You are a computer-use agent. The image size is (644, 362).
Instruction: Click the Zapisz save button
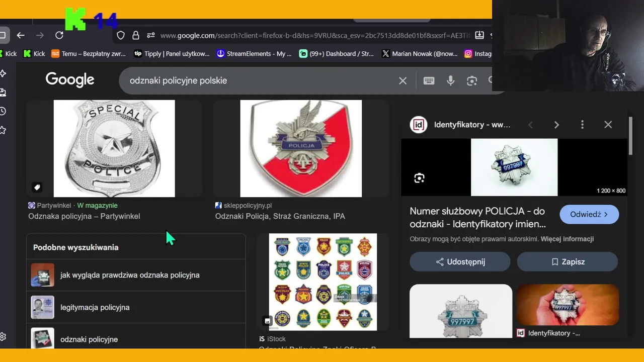pyautogui.click(x=568, y=262)
